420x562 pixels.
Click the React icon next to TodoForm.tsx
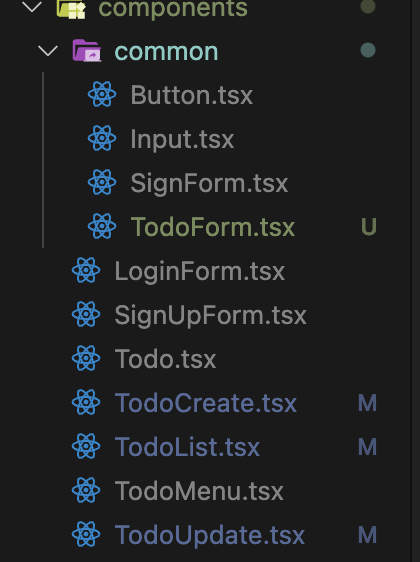point(102,226)
